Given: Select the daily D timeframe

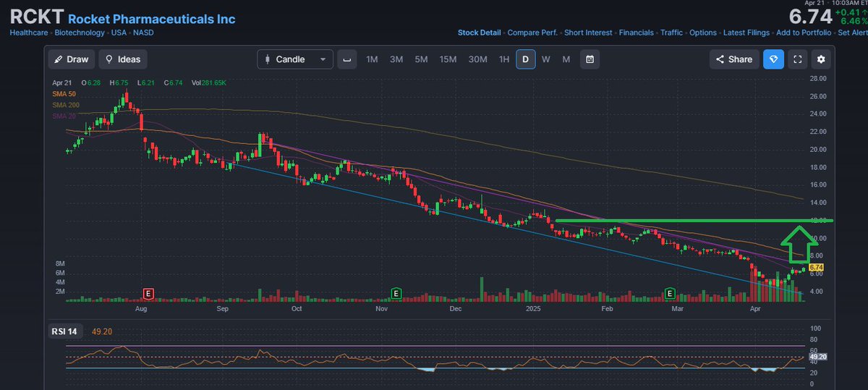Looking at the screenshot, I should click(526, 59).
